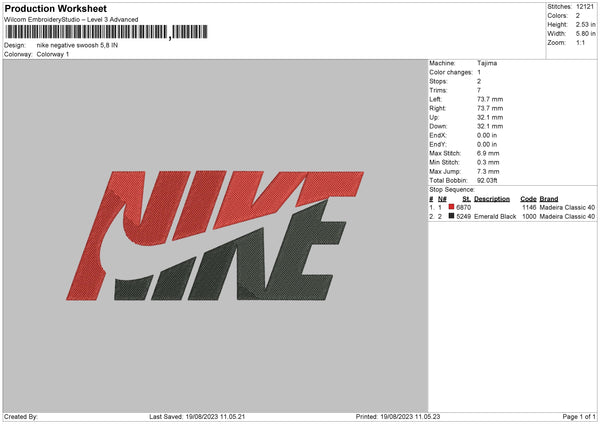600x424 pixels.
Task: Select the first stop sequence row 6870
Action: 512,207
